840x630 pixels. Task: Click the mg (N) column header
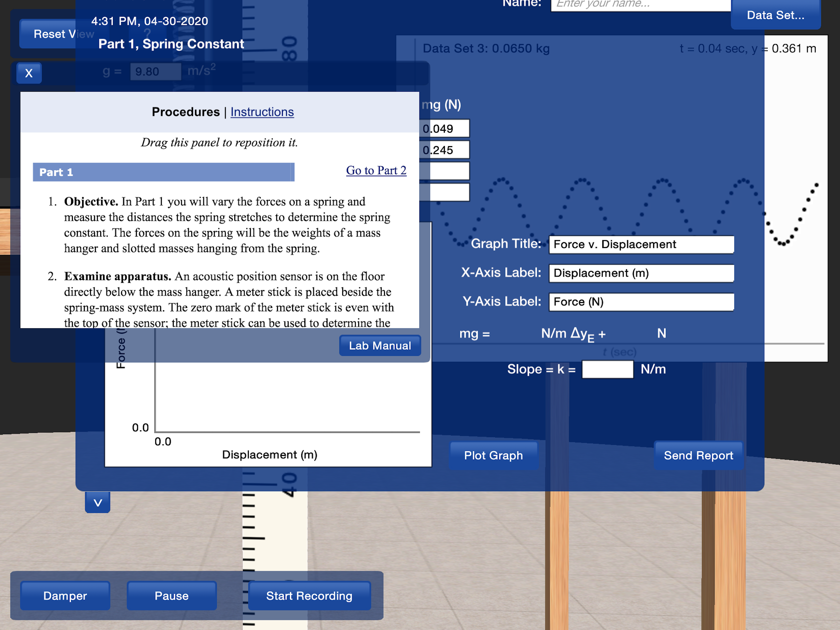[x=441, y=105]
